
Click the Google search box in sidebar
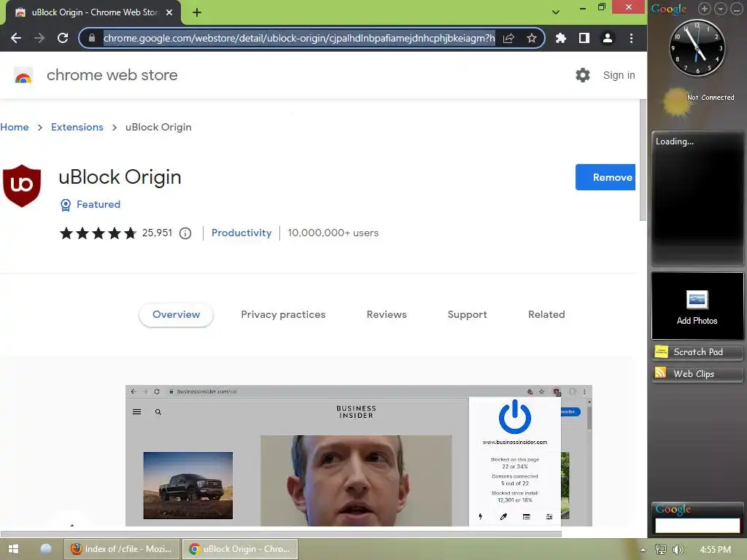697,525
